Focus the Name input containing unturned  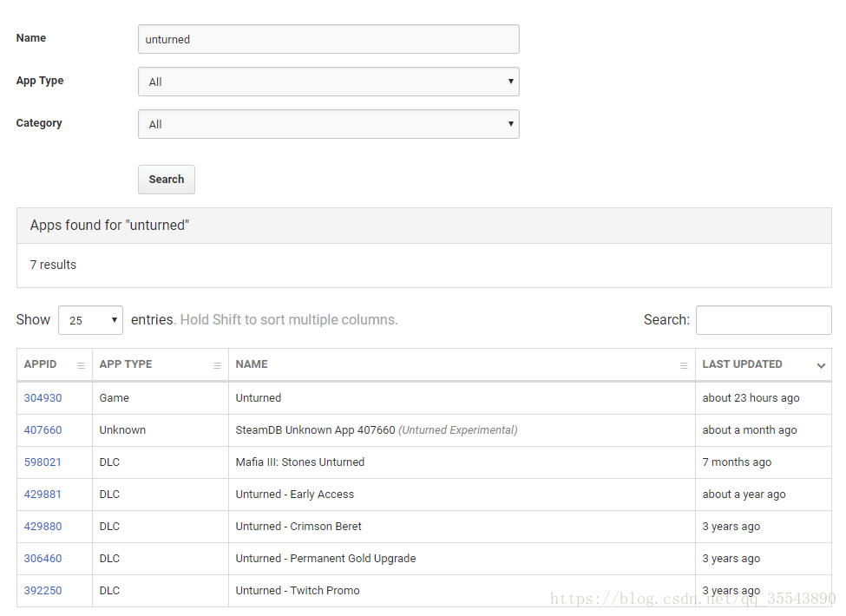(x=329, y=39)
